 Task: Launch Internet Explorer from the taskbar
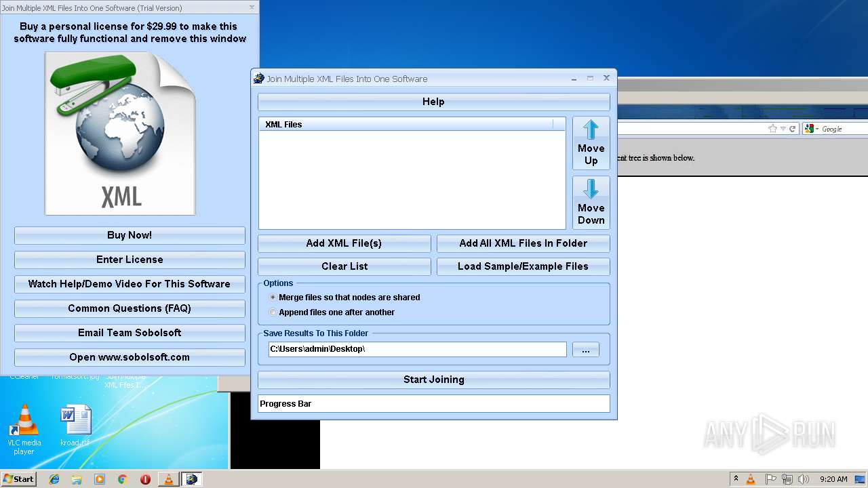click(x=54, y=479)
